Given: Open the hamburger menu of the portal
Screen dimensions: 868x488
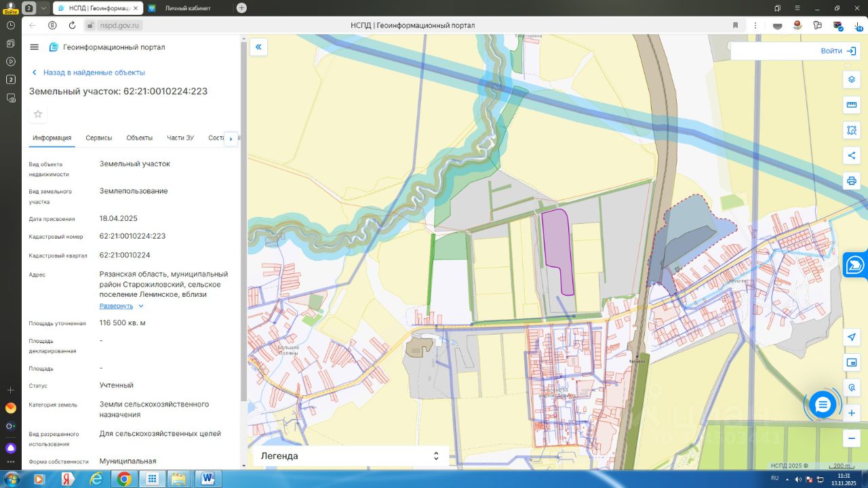Looking at the screenshot, I should (35, 47).
